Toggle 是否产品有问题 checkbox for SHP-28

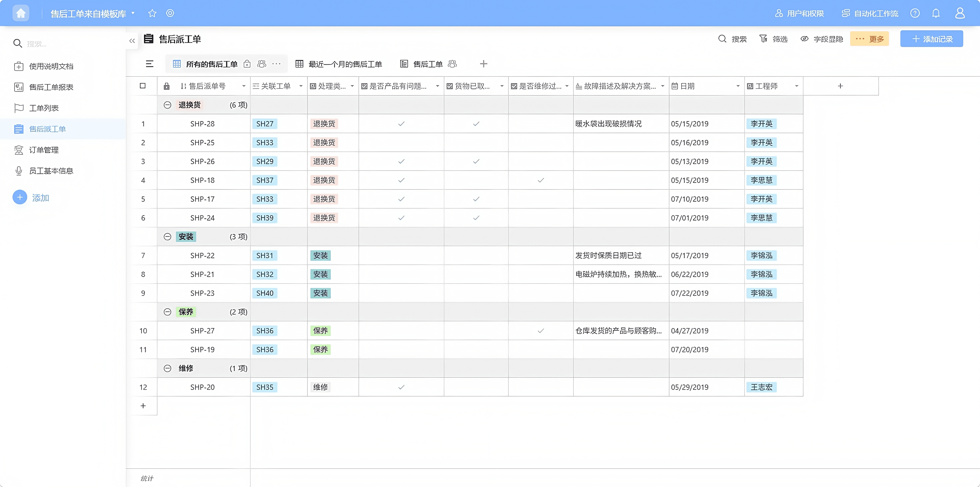point(401,124)
